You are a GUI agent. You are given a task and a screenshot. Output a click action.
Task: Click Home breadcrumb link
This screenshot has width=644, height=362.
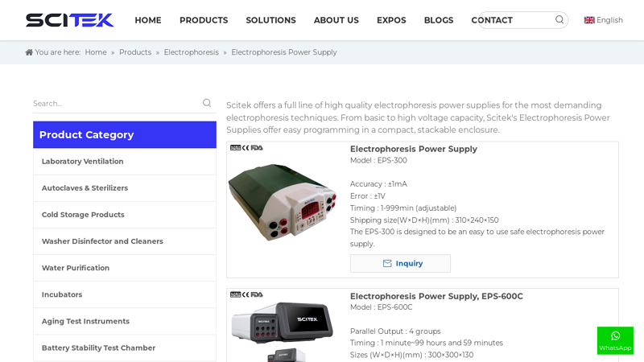[x=96, y=52]
